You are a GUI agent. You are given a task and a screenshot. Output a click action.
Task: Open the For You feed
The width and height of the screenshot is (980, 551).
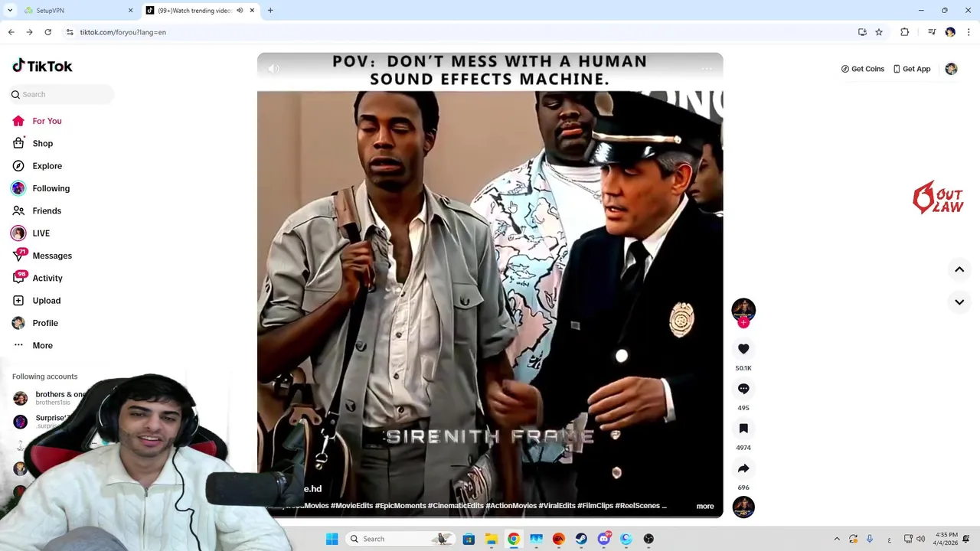(x=47, y=121)
